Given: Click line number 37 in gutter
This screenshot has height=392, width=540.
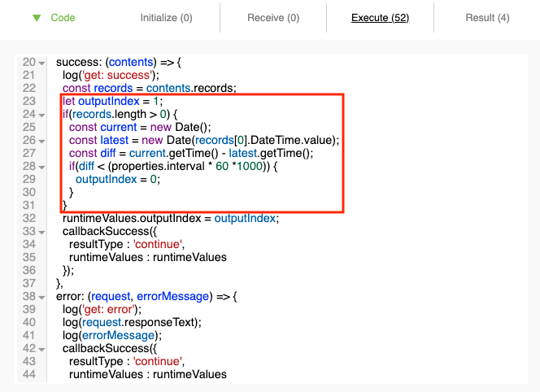Looking at the screenshot, I should click(x=29, y=283).
